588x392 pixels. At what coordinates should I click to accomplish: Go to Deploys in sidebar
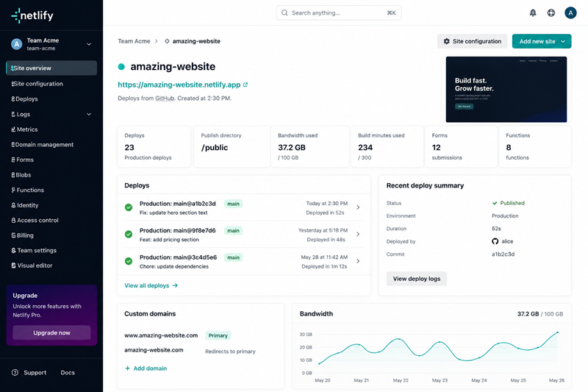click(x=51, y=99)
